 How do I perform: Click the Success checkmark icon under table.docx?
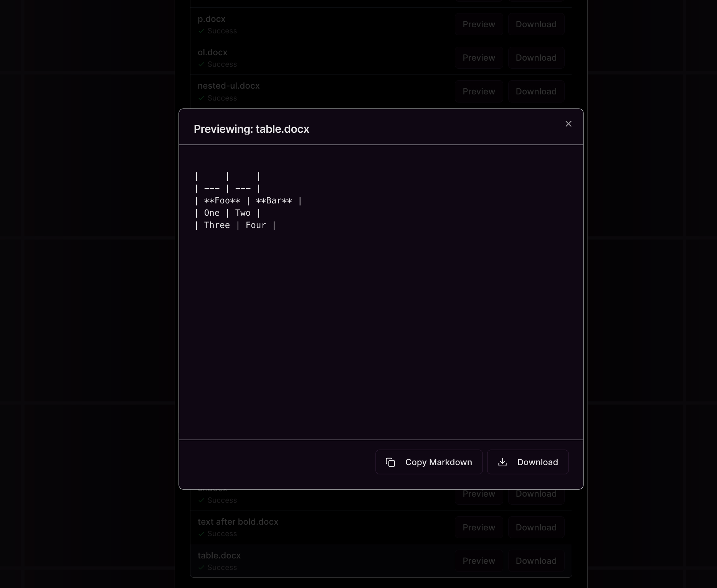click(201, 567)
